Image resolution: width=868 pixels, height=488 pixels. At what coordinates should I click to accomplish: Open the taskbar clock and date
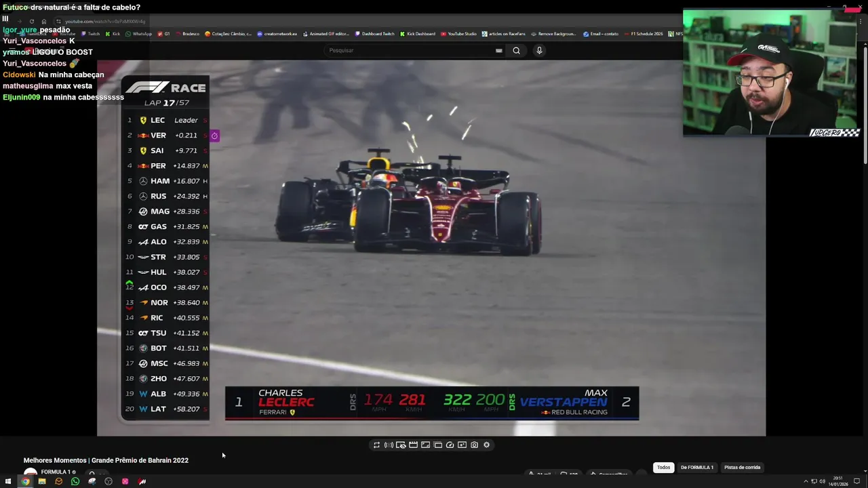(x=838, y=481)
